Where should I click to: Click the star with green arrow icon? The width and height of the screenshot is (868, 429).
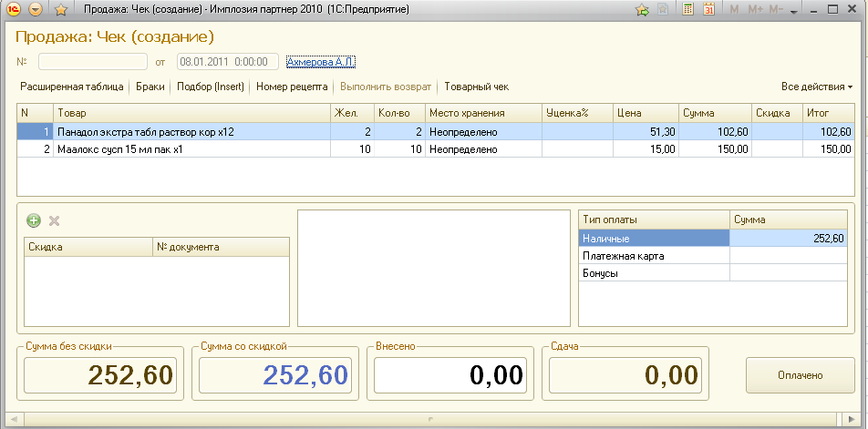pyautogui.click(x=642, y=9)
